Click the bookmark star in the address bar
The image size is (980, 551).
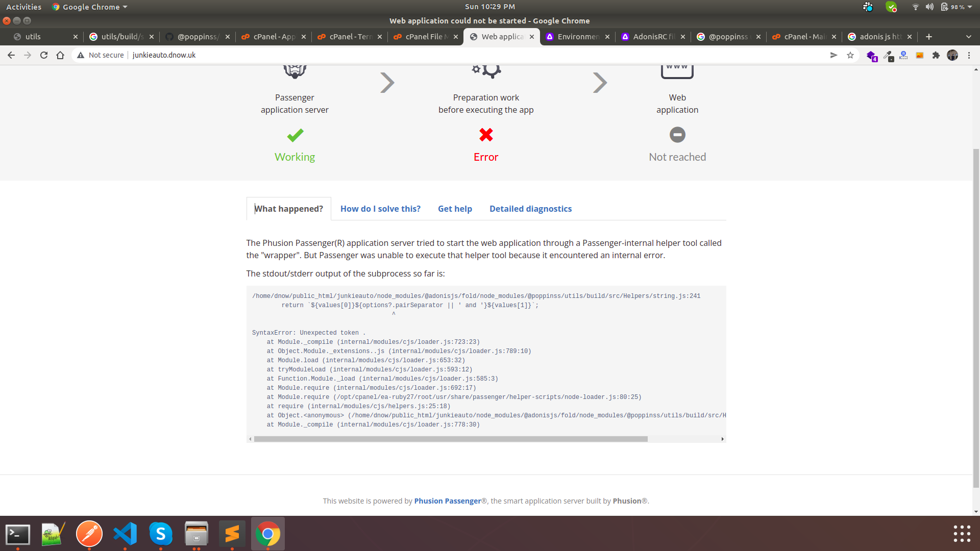click(x=850, y=55)
